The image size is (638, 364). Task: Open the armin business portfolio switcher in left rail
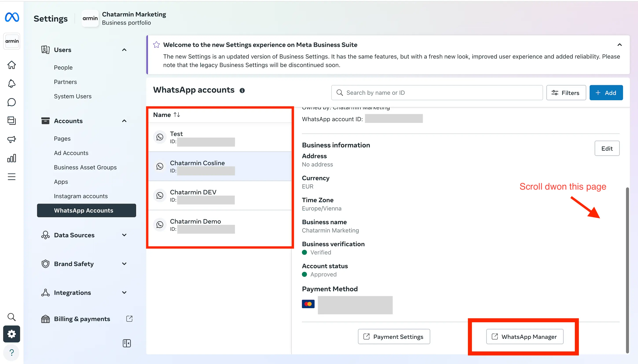click(12, 41)
